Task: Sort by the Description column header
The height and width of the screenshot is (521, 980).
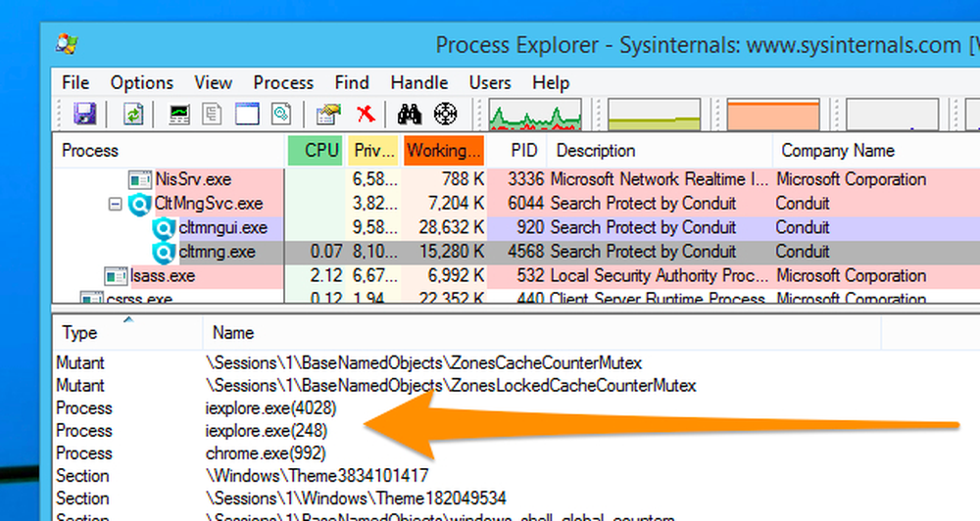Action: point(660,151)
